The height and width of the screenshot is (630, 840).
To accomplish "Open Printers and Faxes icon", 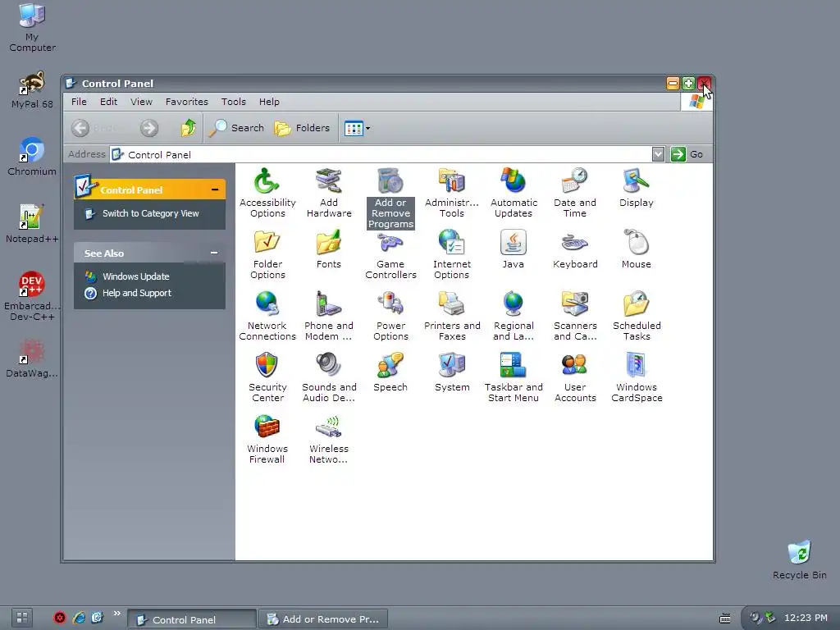I will click(452, 316).
